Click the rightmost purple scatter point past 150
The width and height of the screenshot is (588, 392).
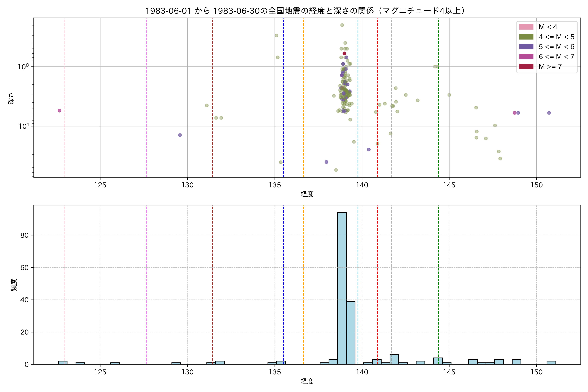[549, 113]
